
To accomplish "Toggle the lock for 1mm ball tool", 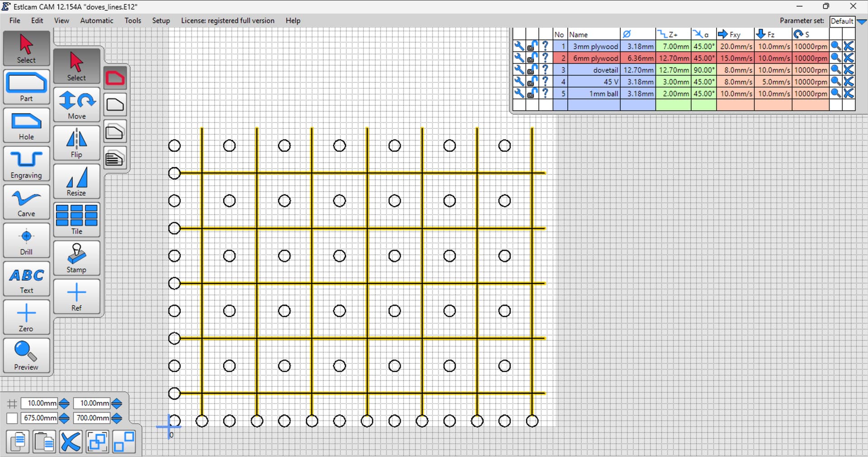I will point(532,94).
